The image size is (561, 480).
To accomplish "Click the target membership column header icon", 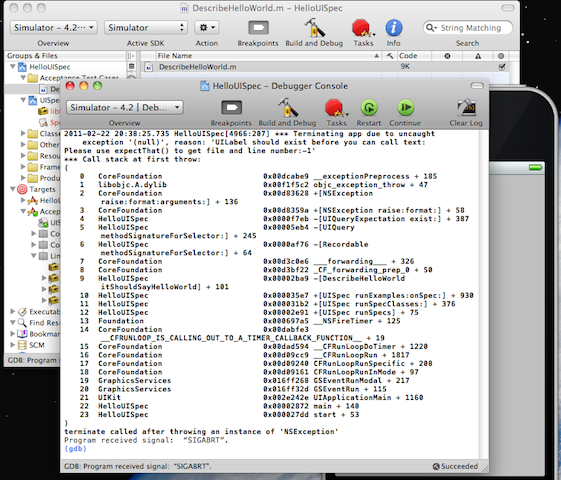I will pyautogui.click(x=501, y=56).
